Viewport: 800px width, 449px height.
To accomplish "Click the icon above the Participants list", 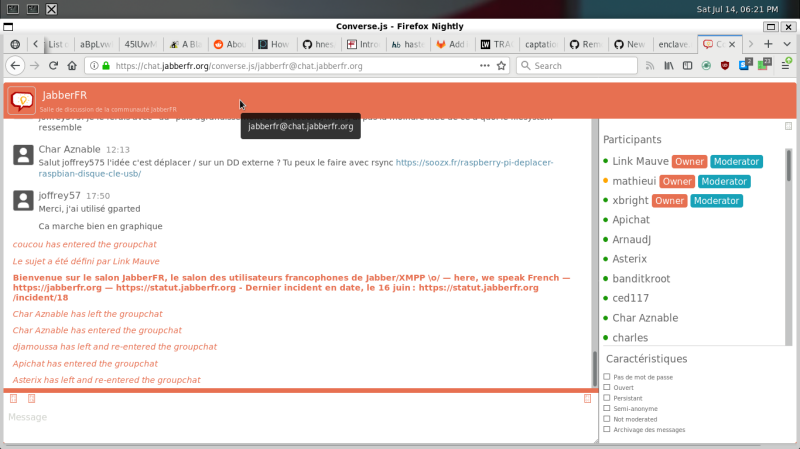I will coord(788,126).
